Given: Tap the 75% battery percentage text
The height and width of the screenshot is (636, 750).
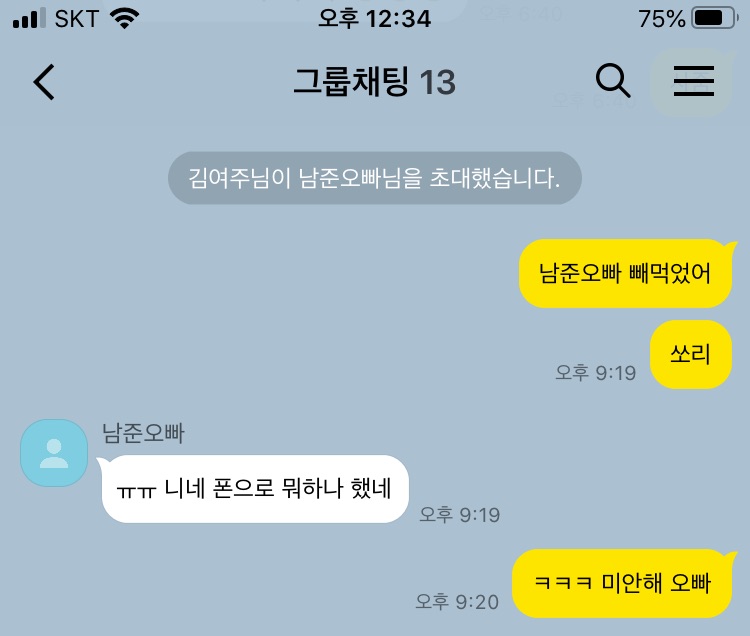Looking at the screenshot, I should [x=662, y=19].
